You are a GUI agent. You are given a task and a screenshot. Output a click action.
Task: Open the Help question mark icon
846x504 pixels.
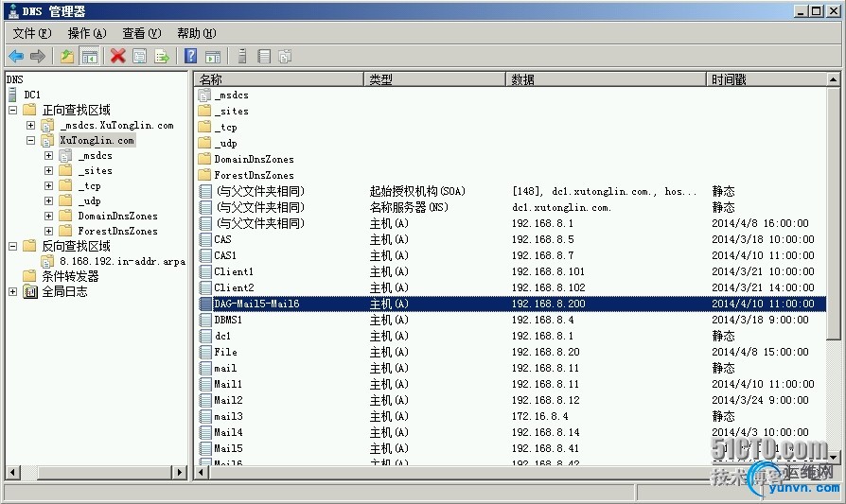click(190, 56)
